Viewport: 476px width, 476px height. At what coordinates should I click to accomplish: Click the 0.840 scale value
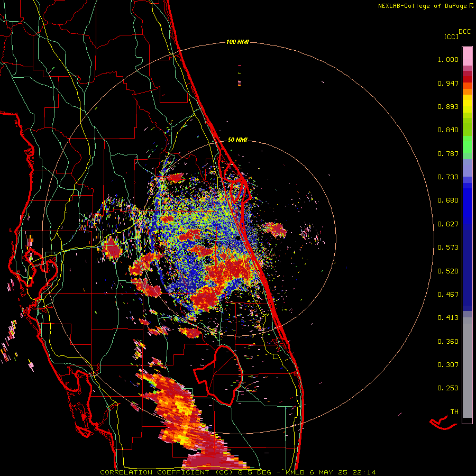[x=448, y=130]
